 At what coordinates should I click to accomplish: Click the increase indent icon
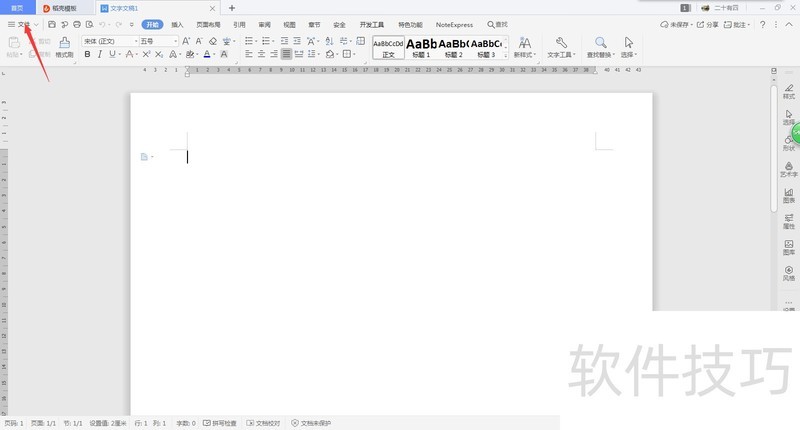click(x=297, y=41)
